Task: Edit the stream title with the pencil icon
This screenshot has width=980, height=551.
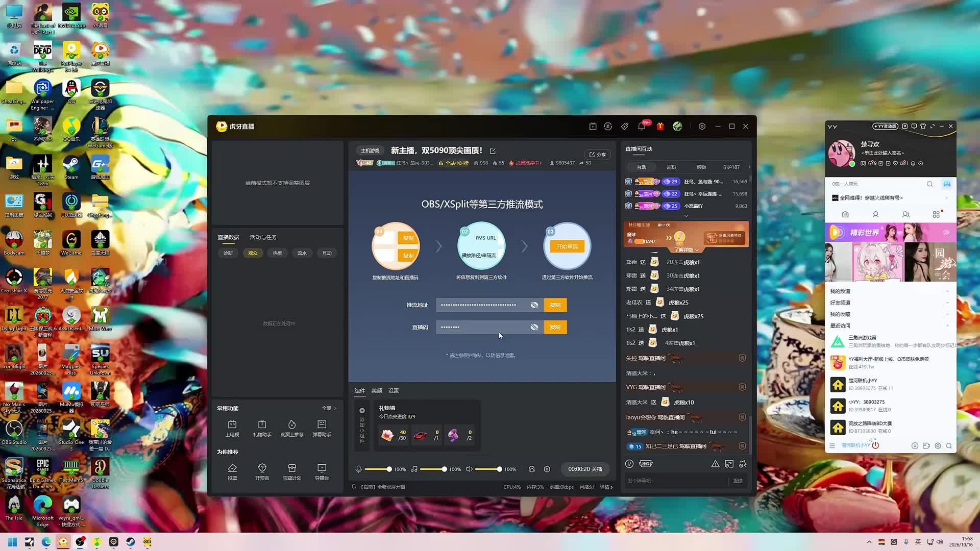Action: click(493, 151)
